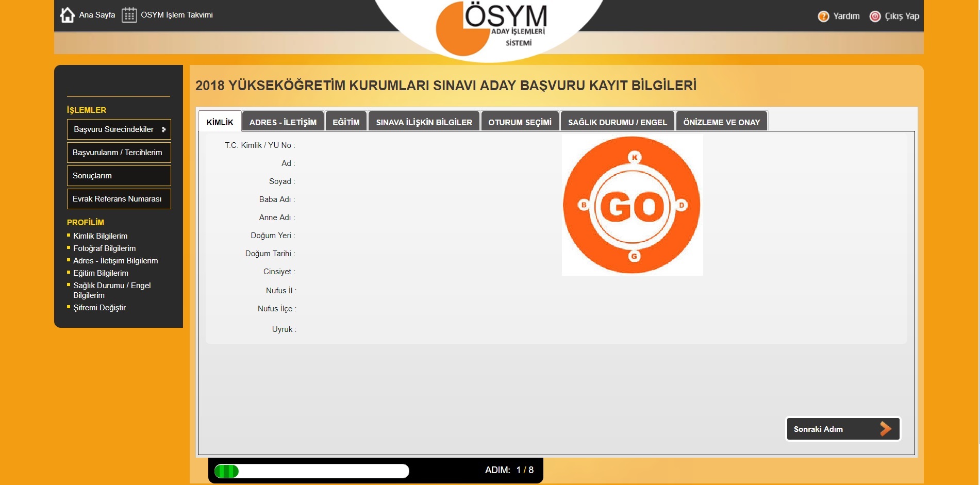Click the Nufus İl label
This screenshot has height=485, width=980.
click(x=281, y=291)
